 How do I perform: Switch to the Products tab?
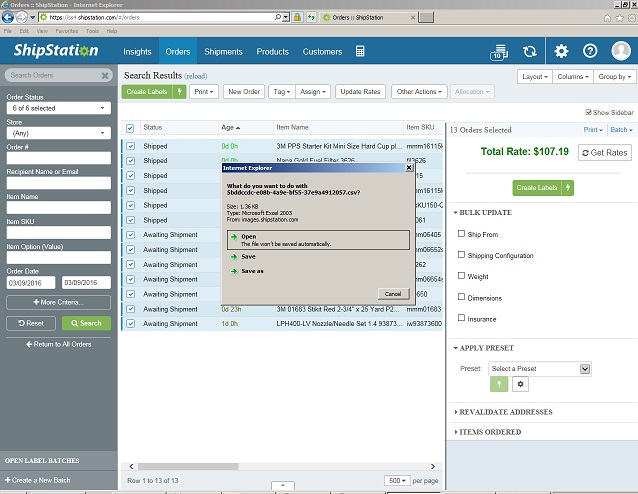(273, 52)
